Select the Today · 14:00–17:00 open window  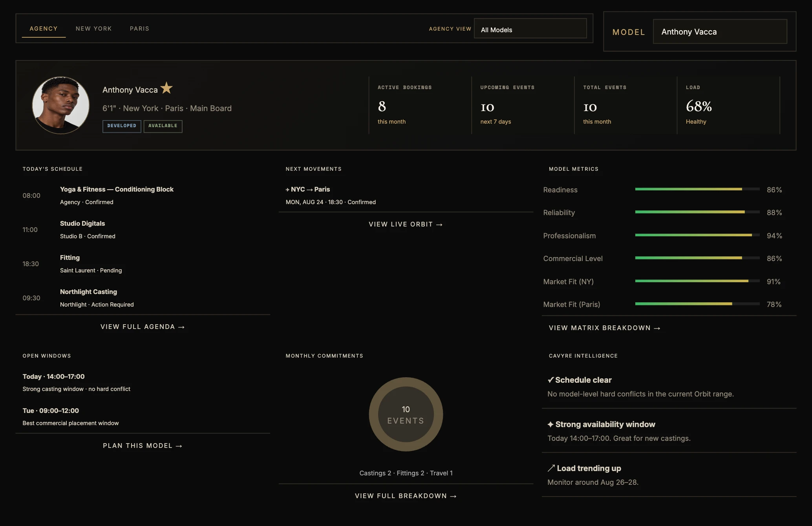tap(143, 382)
